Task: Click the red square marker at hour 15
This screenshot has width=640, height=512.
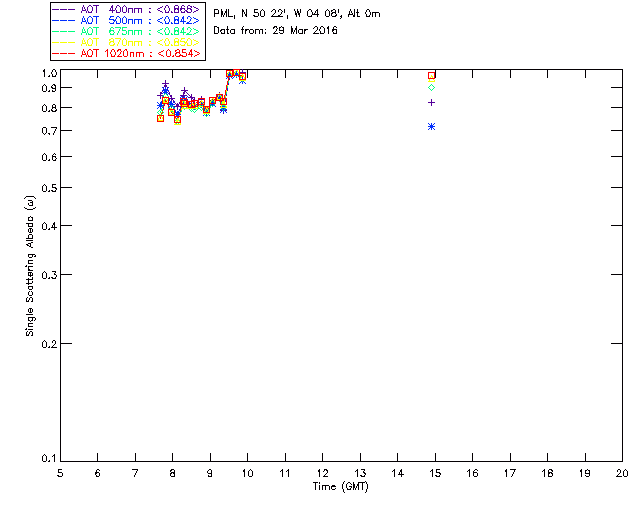Action: [x=431, y=76]
